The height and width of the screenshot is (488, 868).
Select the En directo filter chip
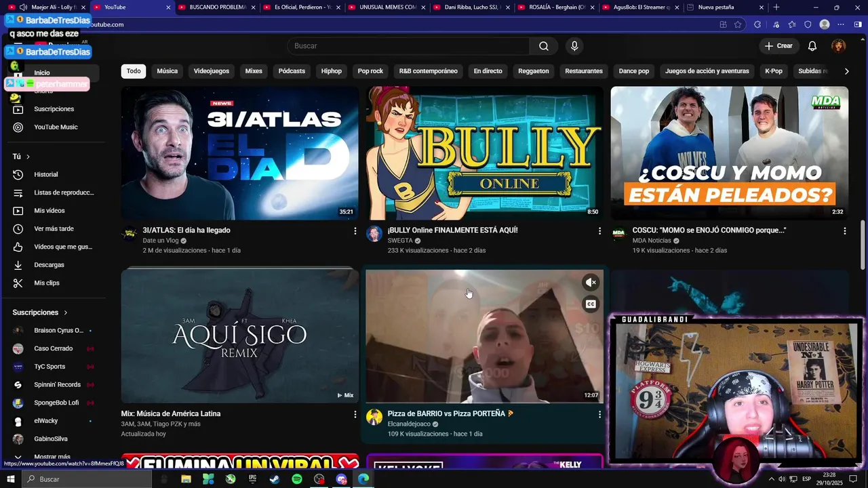(488, 71)
